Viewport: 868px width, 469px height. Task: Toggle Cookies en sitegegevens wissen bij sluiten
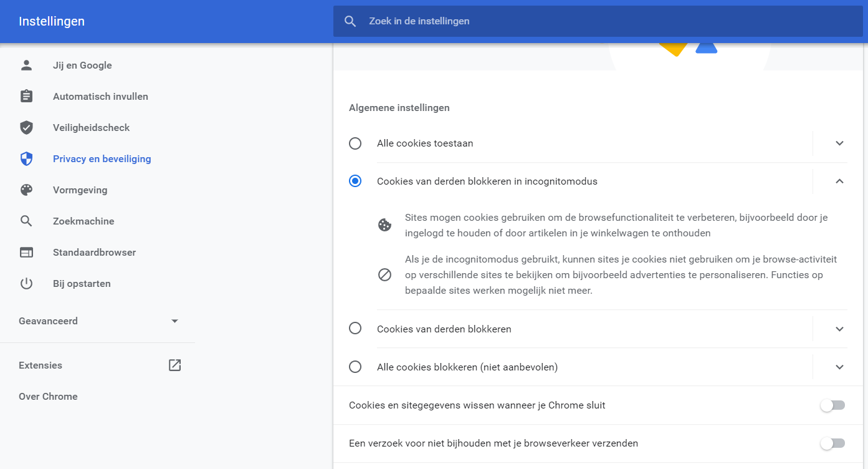[x=832, y=405]
